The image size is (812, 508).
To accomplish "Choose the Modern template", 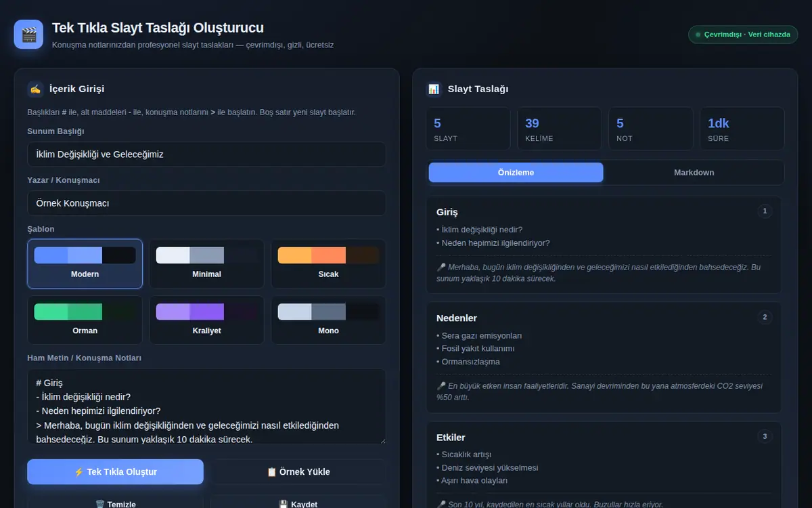I will pos(85,264).
